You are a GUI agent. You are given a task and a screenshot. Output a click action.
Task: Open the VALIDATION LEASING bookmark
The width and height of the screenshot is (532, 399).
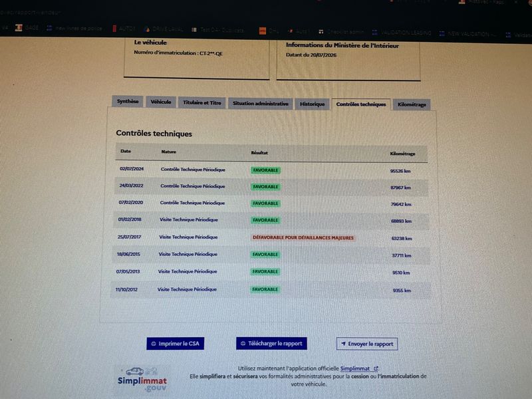point(402,33)
